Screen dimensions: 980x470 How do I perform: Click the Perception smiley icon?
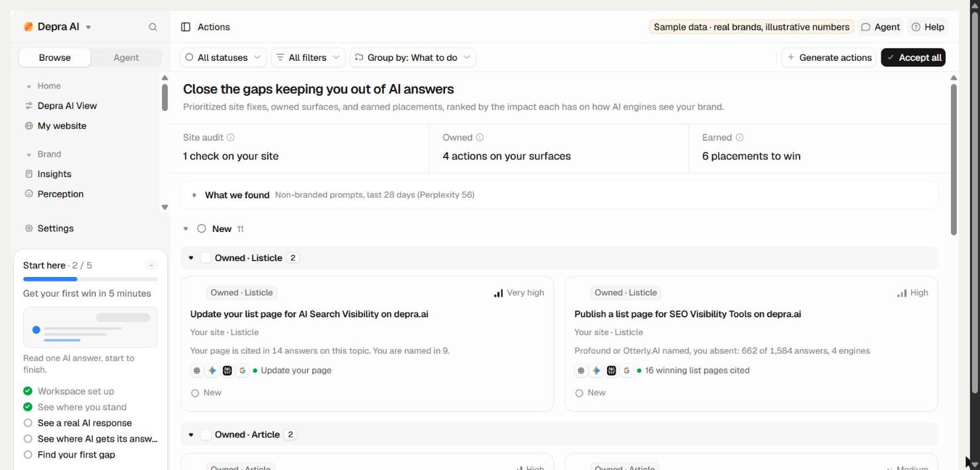pyautogui.click(x=28, y=194)
